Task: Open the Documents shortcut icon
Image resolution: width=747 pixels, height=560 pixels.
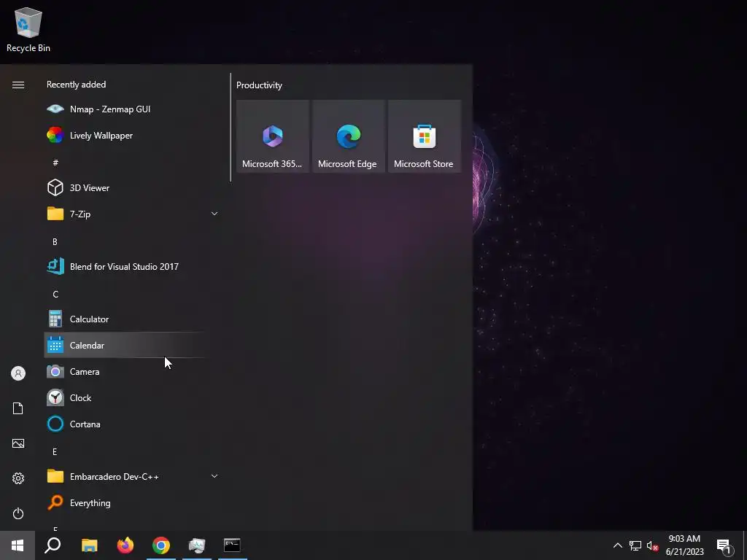Action: pos(18,408)
